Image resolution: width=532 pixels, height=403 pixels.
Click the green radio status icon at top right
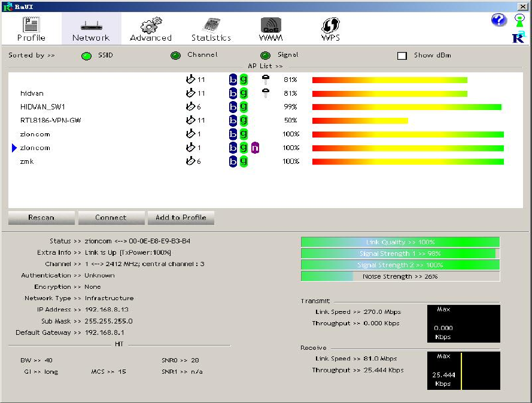pos(519,19)
